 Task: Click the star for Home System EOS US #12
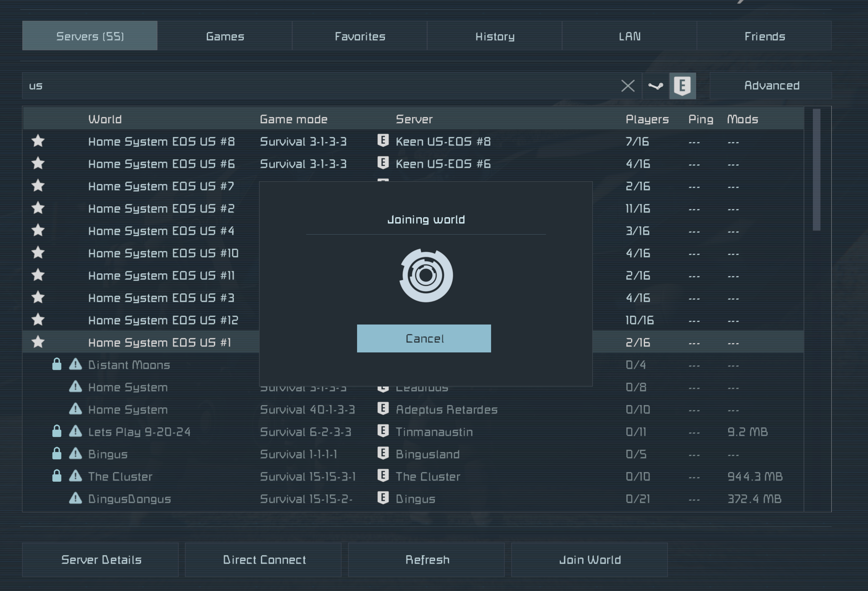pyautogui.click(x=38, y=320)
